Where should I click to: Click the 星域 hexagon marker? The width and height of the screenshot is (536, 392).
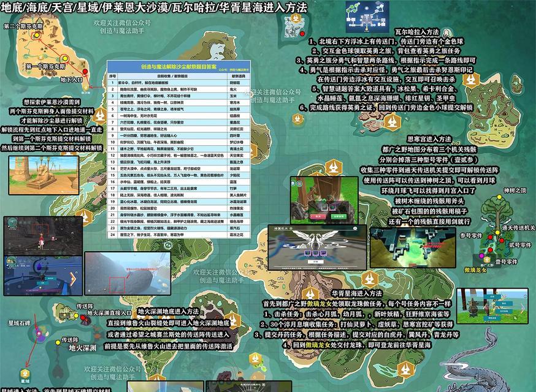click(x=25, y=374)
